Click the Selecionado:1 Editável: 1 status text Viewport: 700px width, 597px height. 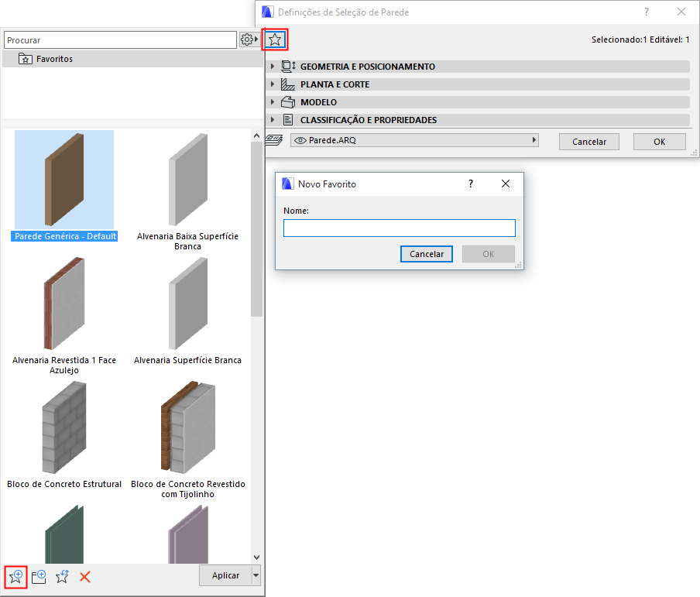click(640, 39)
